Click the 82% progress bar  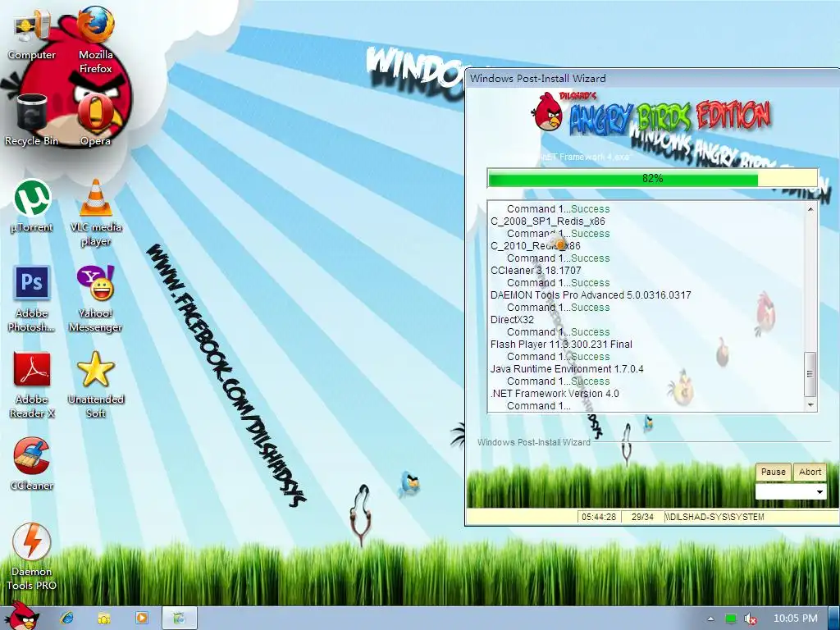click(652, 178)
